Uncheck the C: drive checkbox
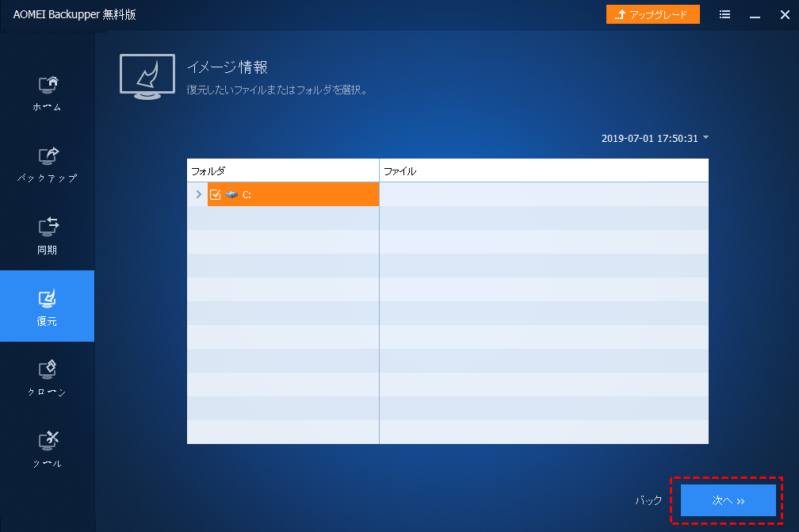The width and height of the screenshot is (799, 532). coord(215,194)
